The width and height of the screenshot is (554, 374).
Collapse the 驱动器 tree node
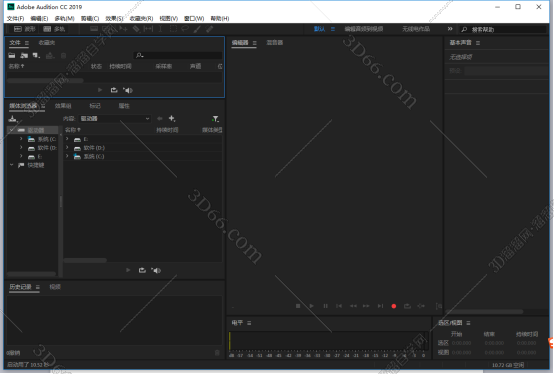12,130
